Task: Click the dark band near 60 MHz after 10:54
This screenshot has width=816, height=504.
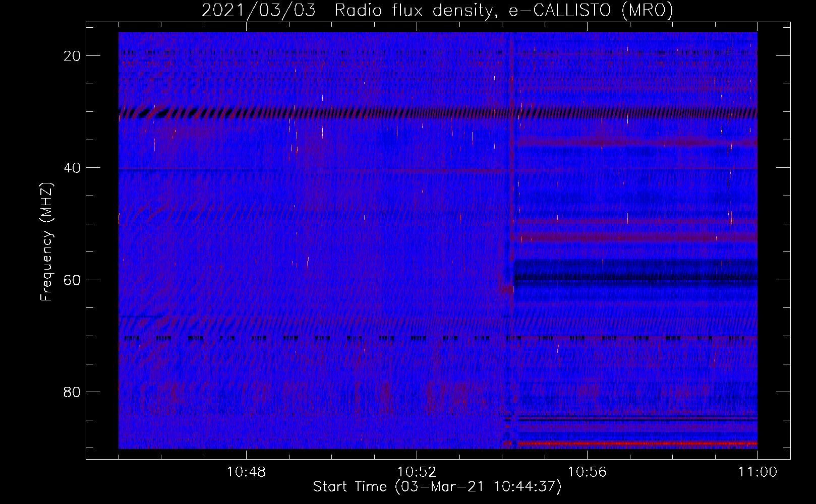Action: point(635,277)
